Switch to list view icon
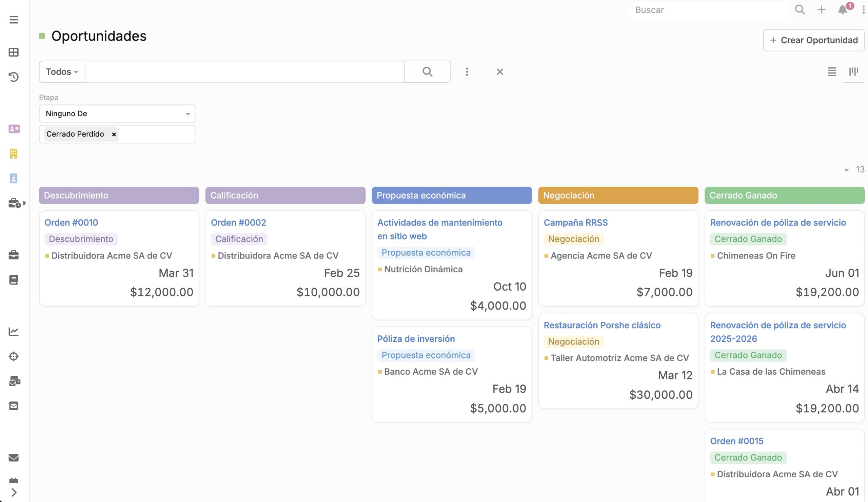The width and height of the screenshot is (868, 502). tap(832, 71)
